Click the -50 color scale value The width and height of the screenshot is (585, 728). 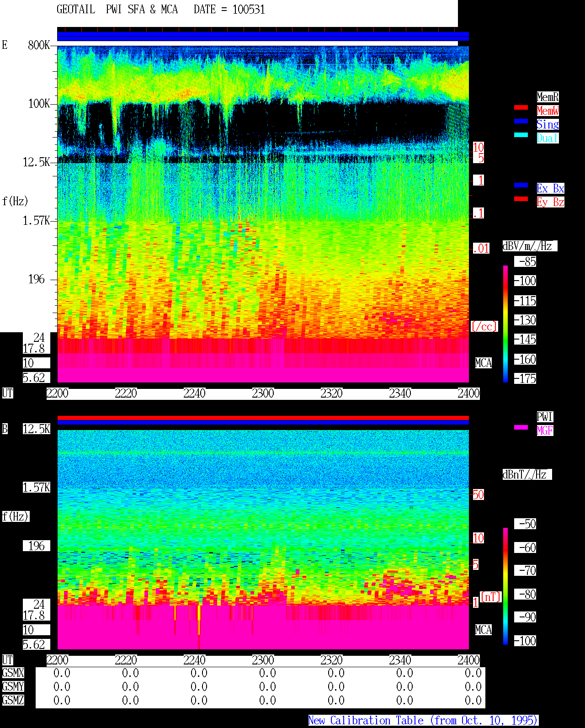pyautogui.click(x=525, y=524)
